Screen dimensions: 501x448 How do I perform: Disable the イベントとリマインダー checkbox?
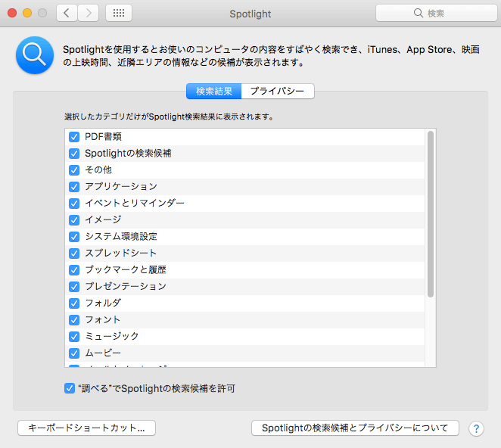click(74, 204)
